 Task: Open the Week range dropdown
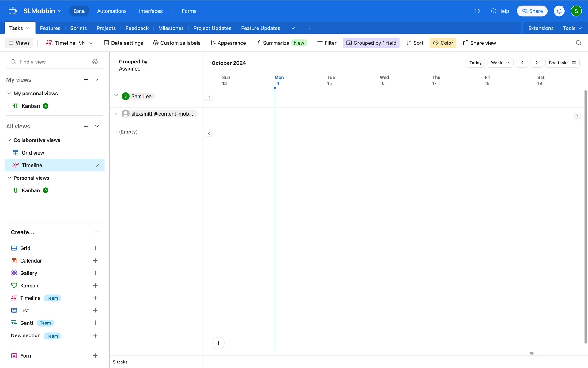tap(500, 63)
